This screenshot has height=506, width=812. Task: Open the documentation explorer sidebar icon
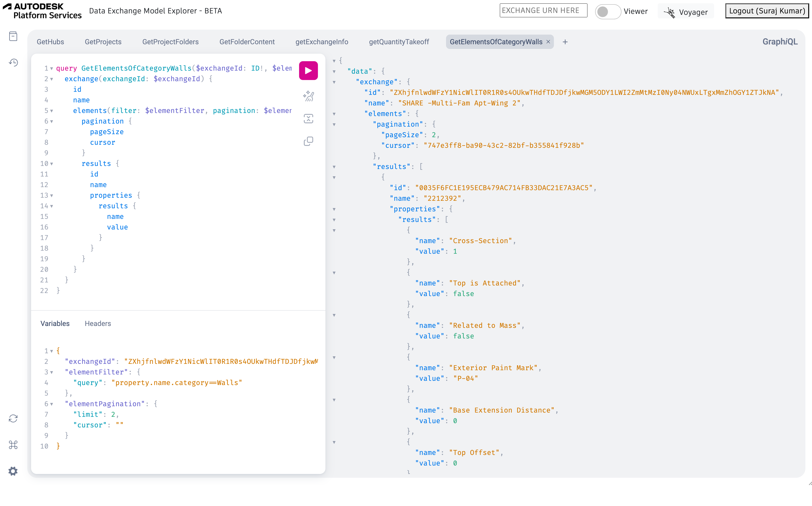(x=13, y=36)
